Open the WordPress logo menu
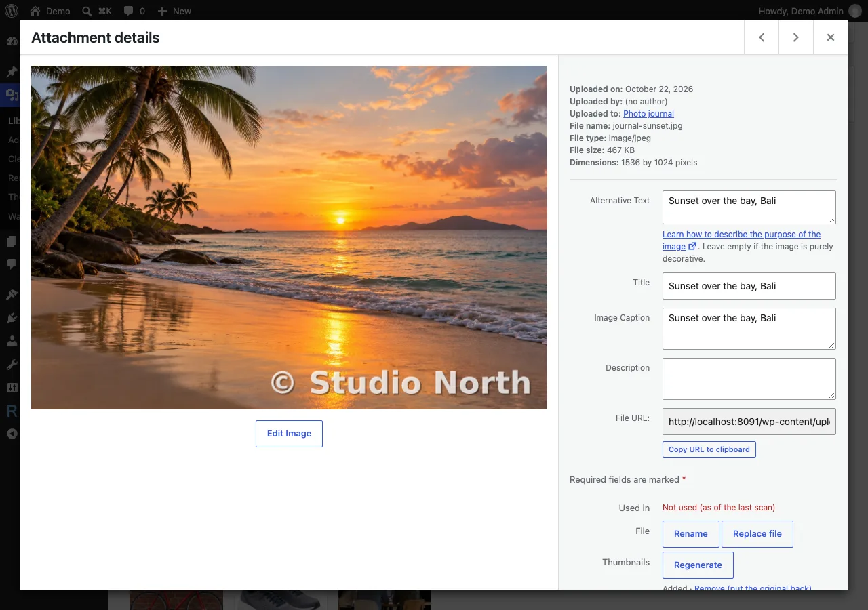The image size is (868, 610). tap(12, 11)
